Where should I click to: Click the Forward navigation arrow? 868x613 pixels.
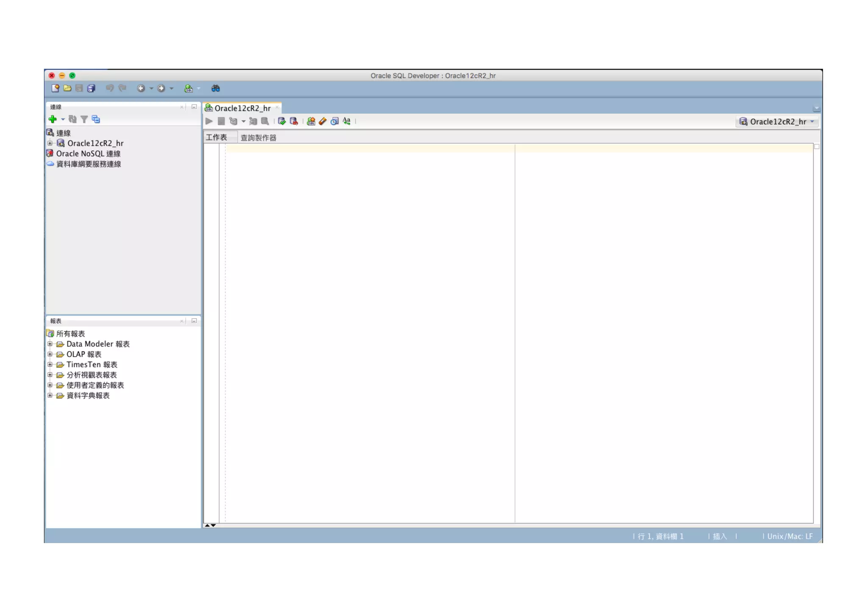click(x=161, y=88)
